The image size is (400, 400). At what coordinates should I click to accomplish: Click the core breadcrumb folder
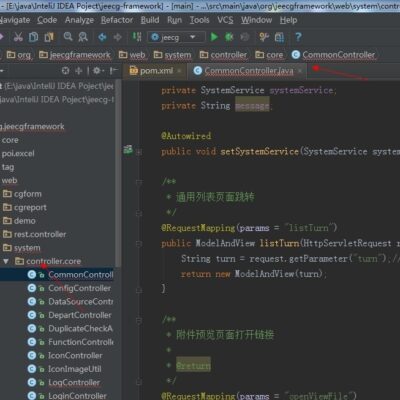pos(269,55)
